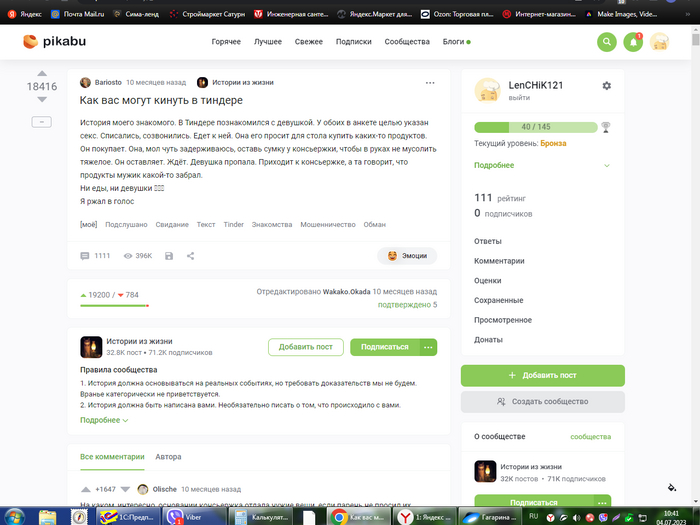Open Viber from taskbar

click(193, 517)
